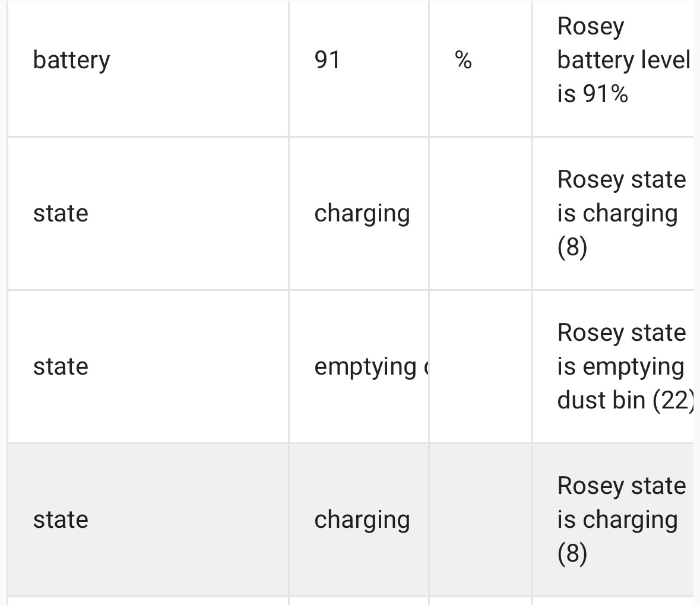Click the 'is 91%' text line
Image resolution: width=700 pixels, height=605 pixels.
click(x=593, y=94)
